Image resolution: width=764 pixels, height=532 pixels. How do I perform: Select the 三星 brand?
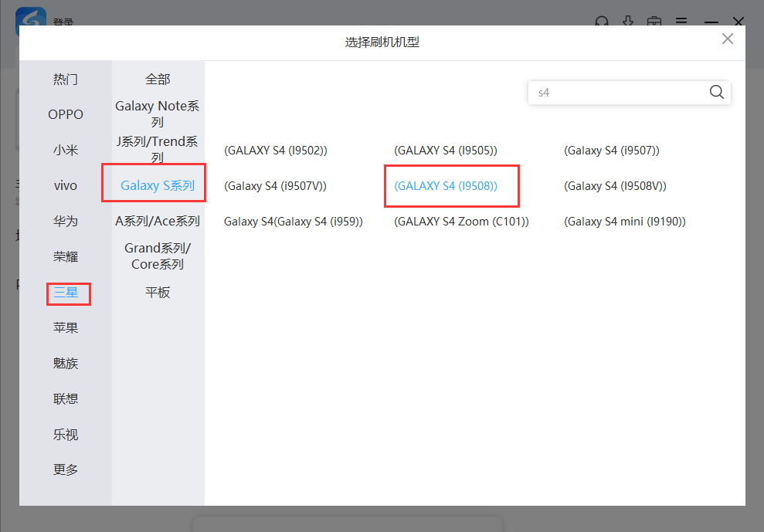tap(66, 293)
